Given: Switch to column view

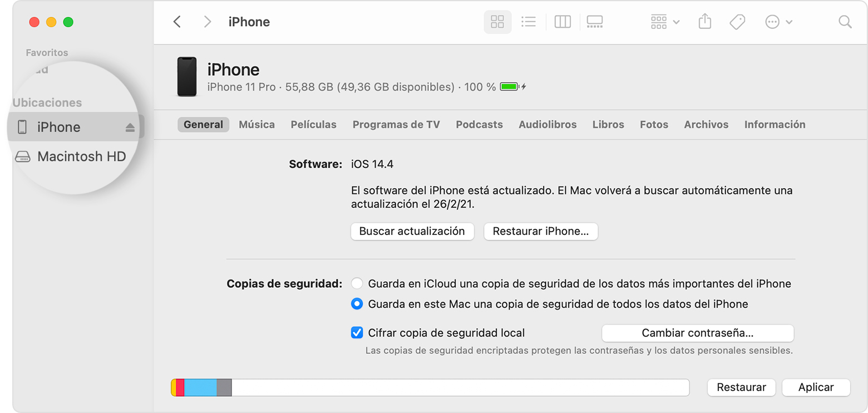Looking at the screenshot, I should click(563, 22).
